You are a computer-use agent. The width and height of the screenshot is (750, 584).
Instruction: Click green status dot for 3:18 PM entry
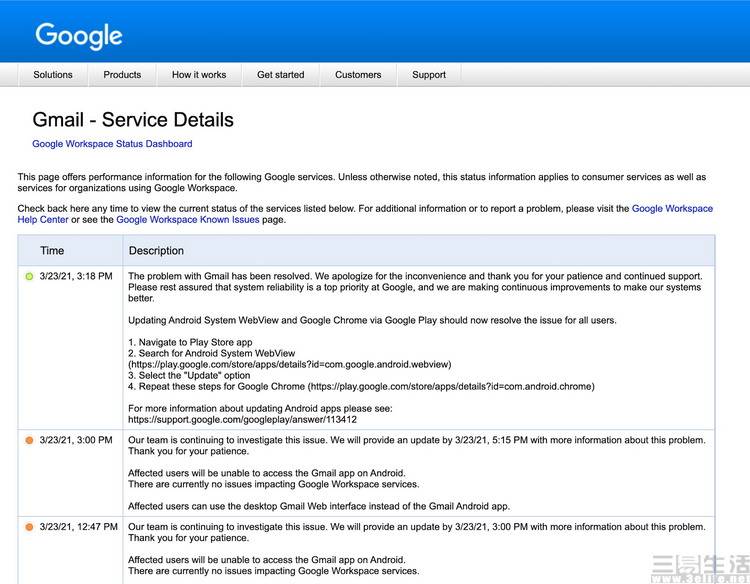29,276
